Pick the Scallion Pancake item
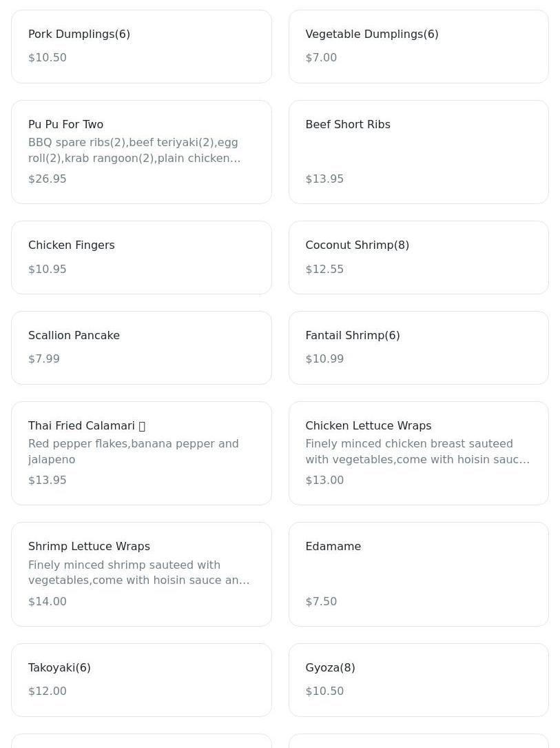Image resolution: width=560 pixels, height=748 pixels. [x=141, y=347]
